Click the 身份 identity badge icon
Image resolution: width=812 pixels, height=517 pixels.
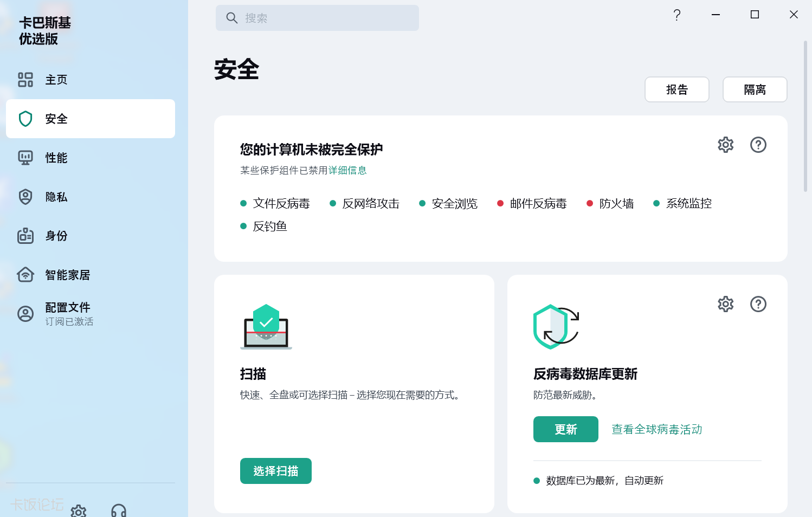(25, 236)
